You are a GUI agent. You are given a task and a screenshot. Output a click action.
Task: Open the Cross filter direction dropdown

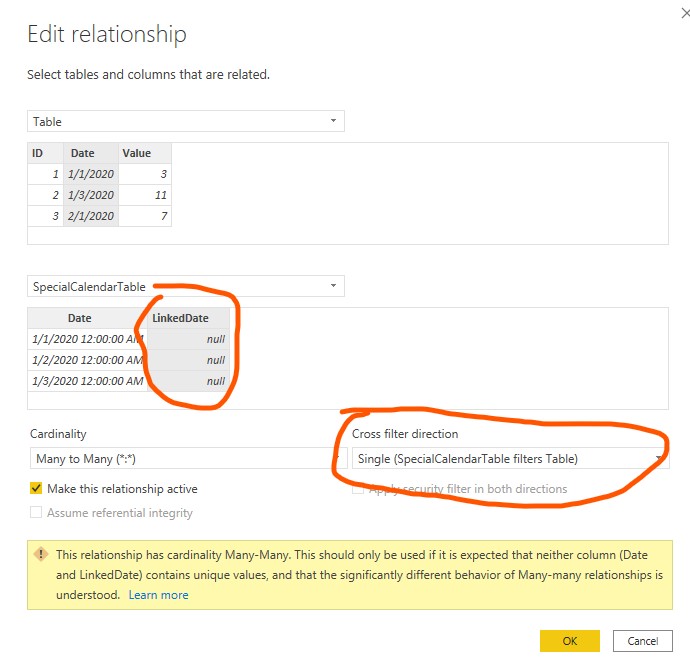[x=510, y=458]
